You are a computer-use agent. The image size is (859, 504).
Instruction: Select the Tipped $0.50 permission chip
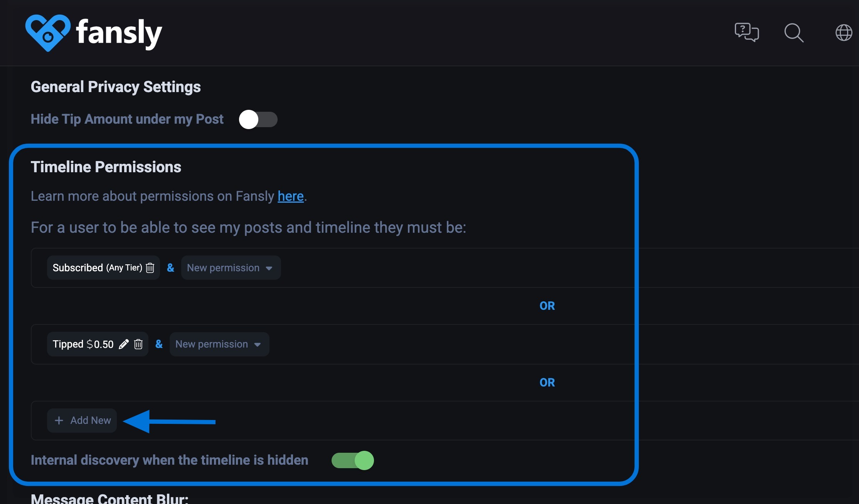pyautogui.click(x=83, y=344)
